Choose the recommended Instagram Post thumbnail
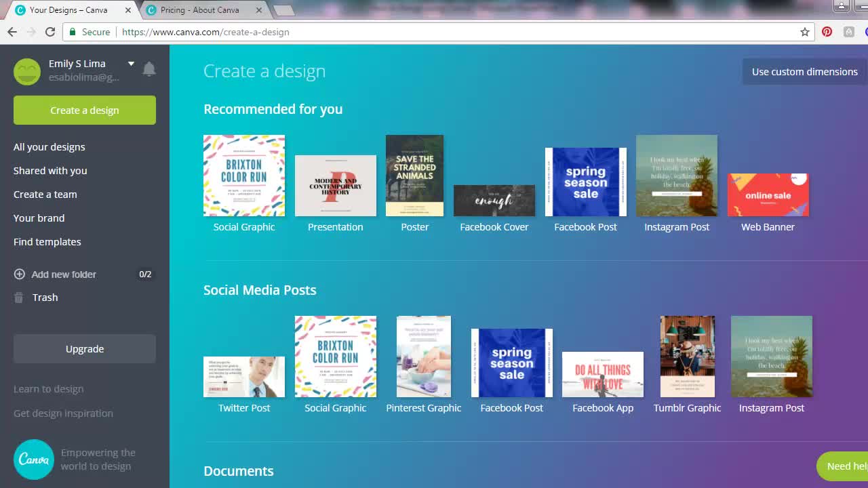This screenshot has height=488, width=868. (x=677, y=176)
